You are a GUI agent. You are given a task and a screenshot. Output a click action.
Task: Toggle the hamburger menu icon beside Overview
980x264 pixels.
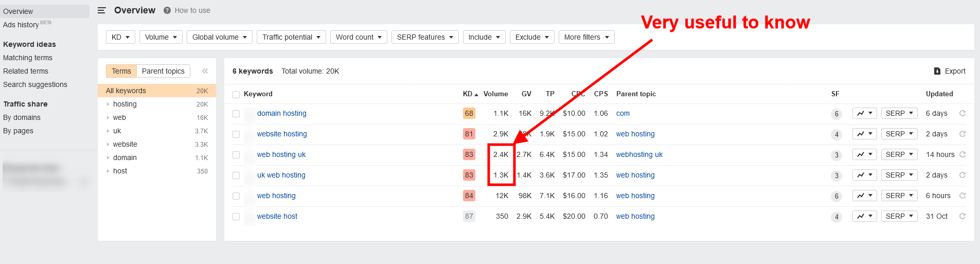(102, 10)
